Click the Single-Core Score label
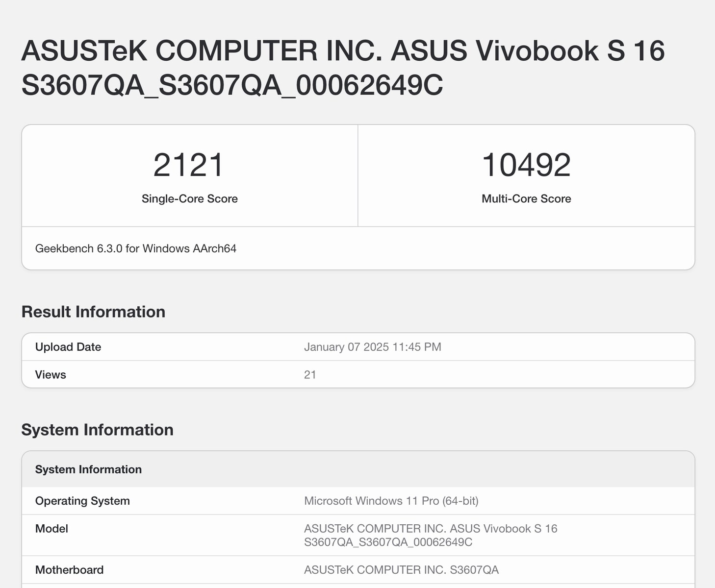 [x=189, y=199]
